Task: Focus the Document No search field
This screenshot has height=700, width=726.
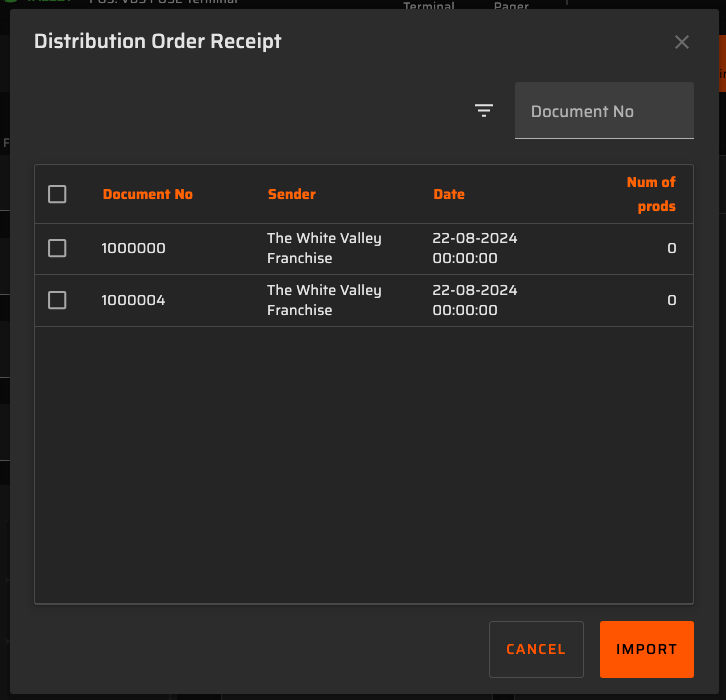Action: 603,111
